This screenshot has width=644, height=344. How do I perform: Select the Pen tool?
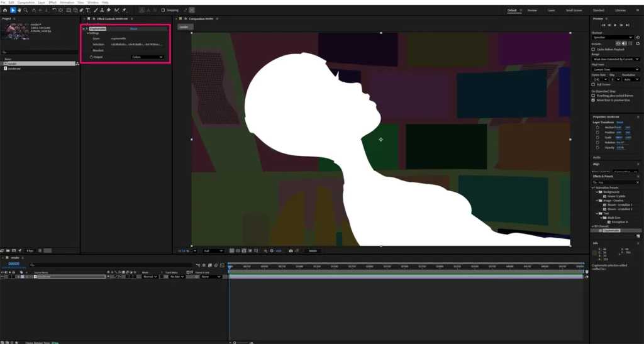[x=81, y=10]
